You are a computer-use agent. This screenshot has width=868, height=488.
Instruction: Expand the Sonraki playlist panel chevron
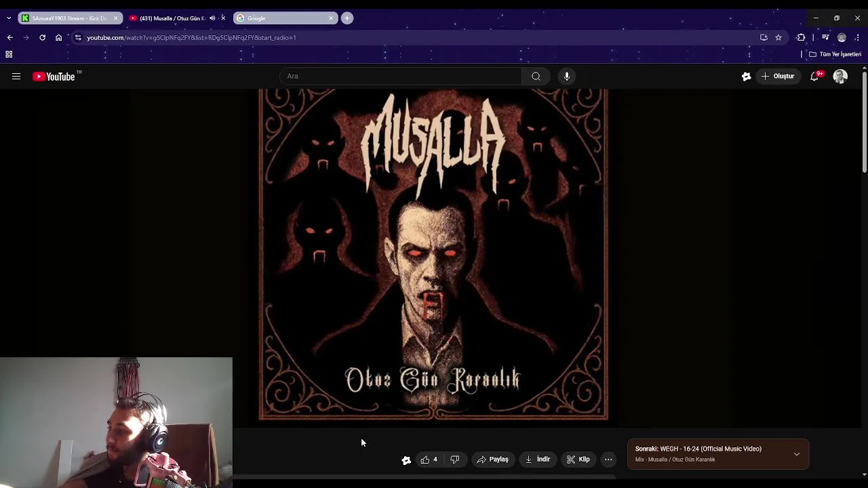pos(797,454)
